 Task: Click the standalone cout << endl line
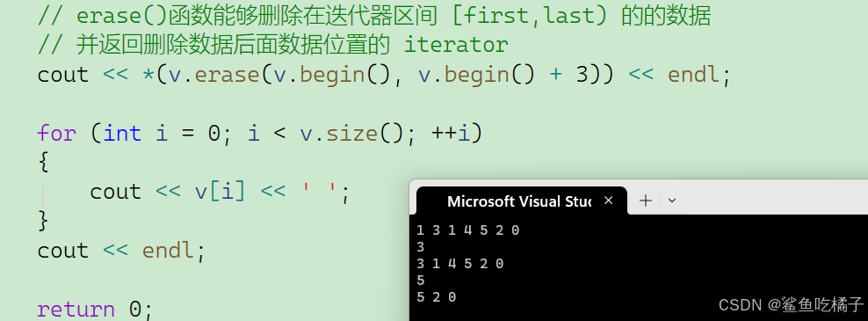pos(121,251)
